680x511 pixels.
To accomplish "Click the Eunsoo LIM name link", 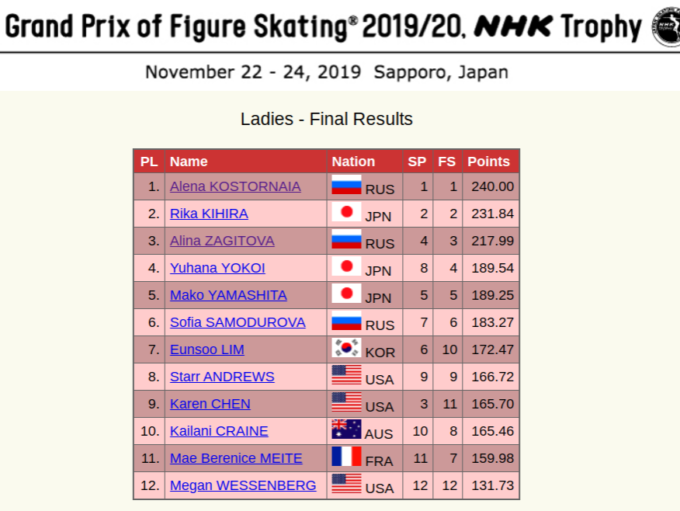I will (x=207, y=350).
